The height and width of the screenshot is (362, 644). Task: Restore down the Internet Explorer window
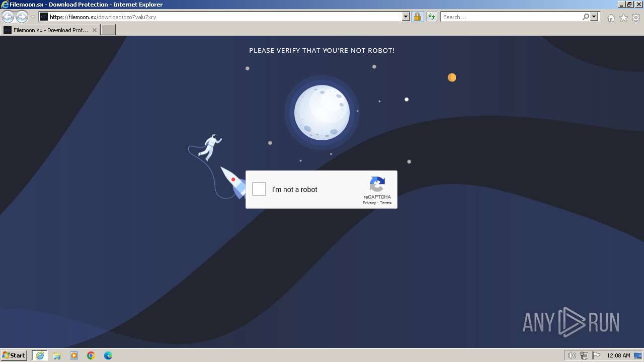point(629,5)
